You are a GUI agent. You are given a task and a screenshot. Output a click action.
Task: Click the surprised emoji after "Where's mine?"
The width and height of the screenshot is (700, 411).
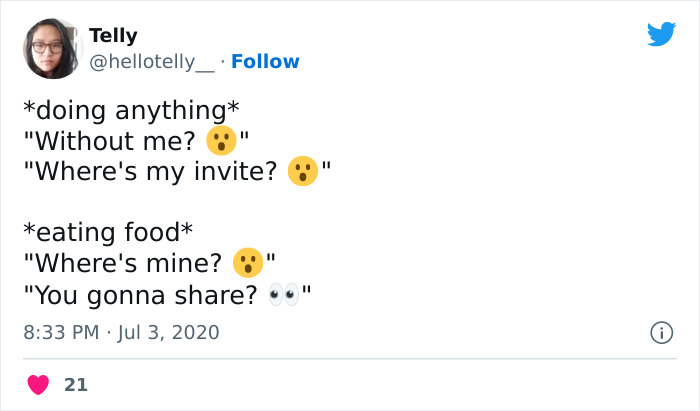coord(247,264)
